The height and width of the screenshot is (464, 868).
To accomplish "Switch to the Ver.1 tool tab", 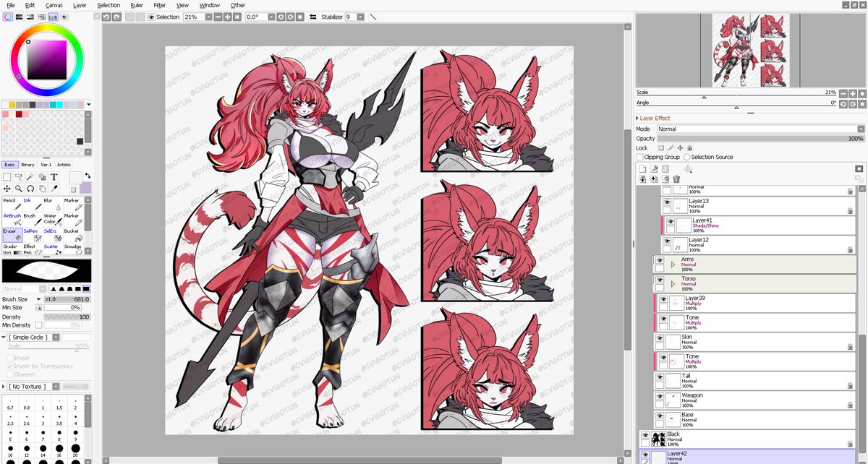I will (46, 165).
